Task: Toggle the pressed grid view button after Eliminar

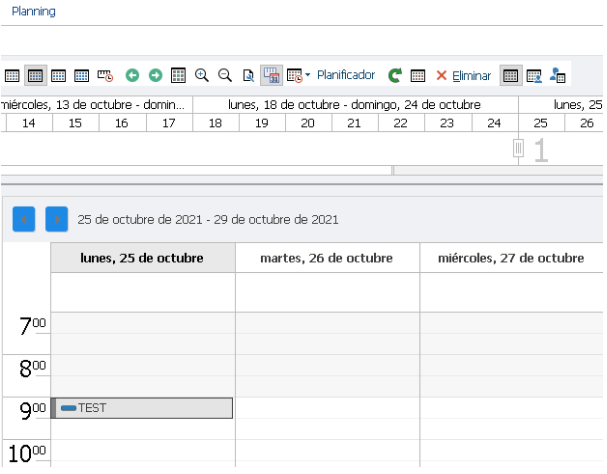Action: [511, 75]
